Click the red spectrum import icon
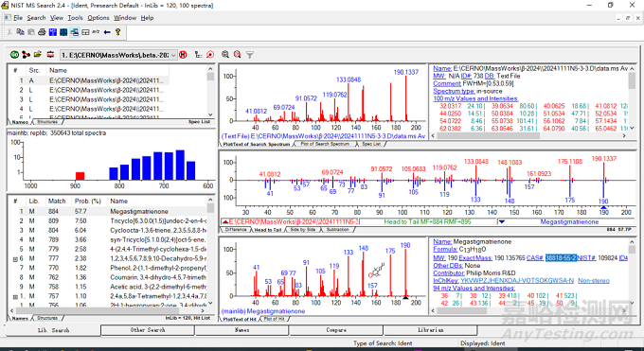 coord(50,55)
